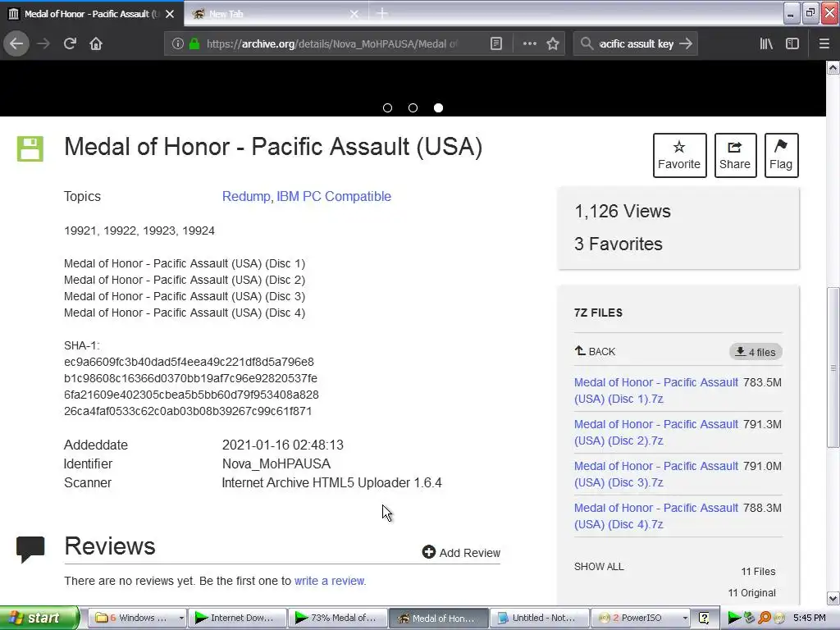Share this archive item

(x=735, y=155)
